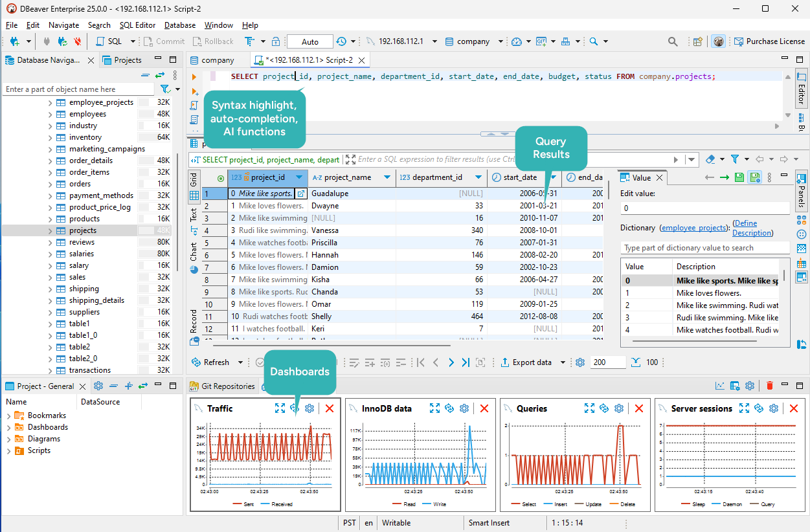The height and width of the screenshot is (532, 810).
Task: Click the Define Description link
Action: 752,228
